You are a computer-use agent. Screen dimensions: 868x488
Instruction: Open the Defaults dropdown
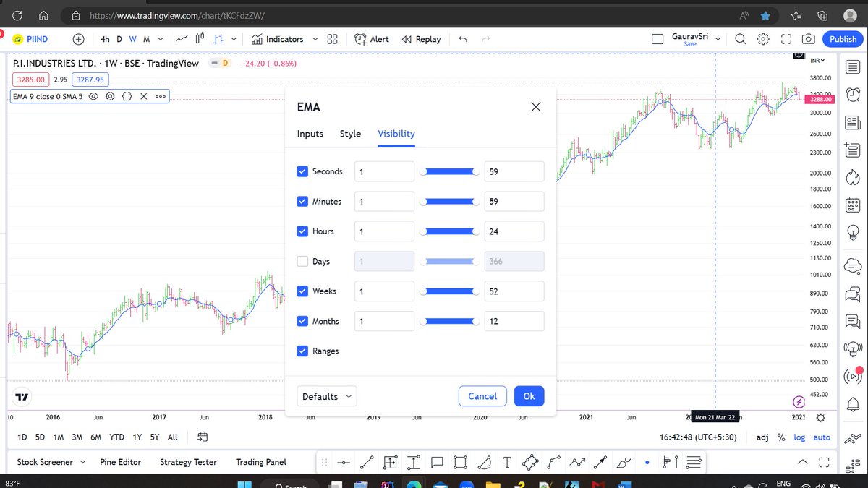coord(326,396)
